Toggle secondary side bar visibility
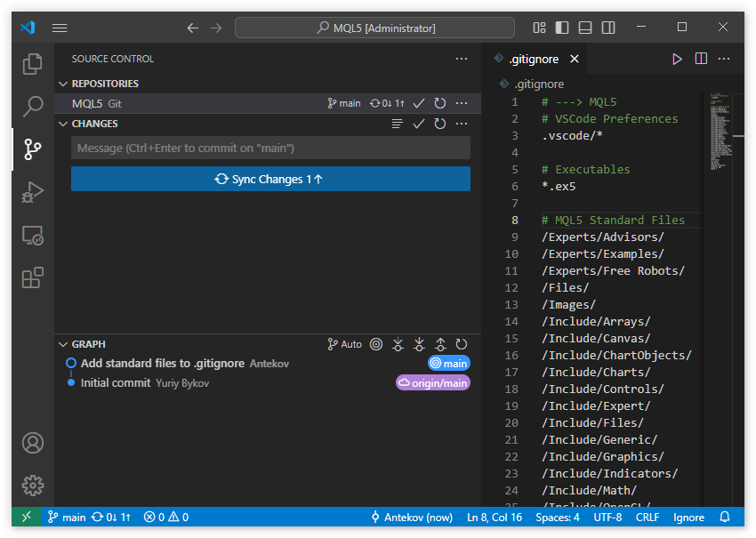The width and height of the screenshot is (756, 538). pyautogui.click(x=608, y=28)
